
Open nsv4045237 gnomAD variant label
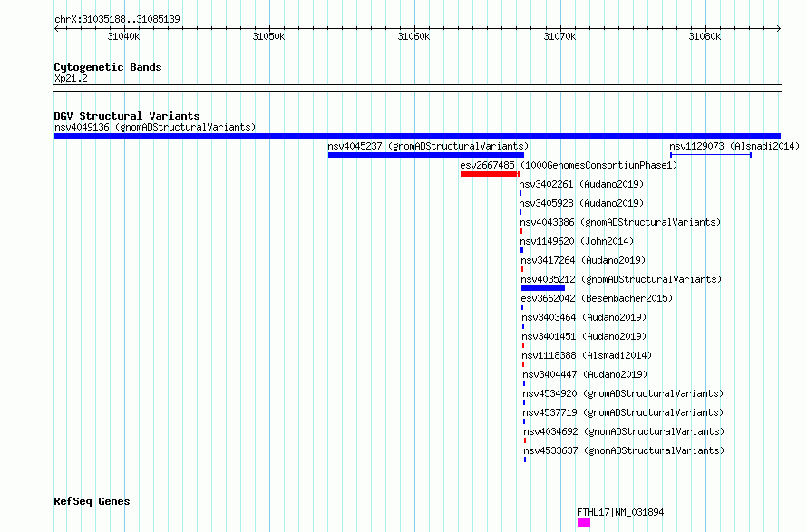point(428,146)
